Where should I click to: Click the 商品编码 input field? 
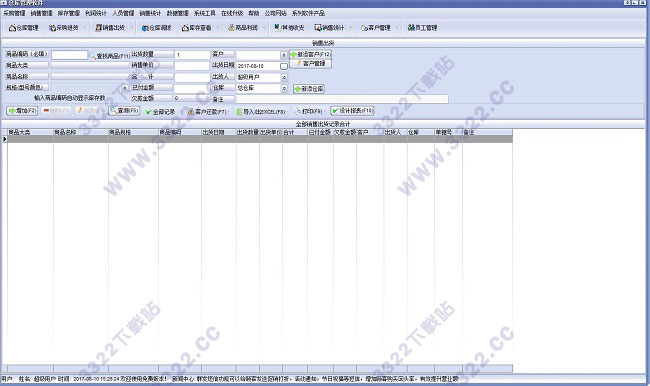point(70,55)
